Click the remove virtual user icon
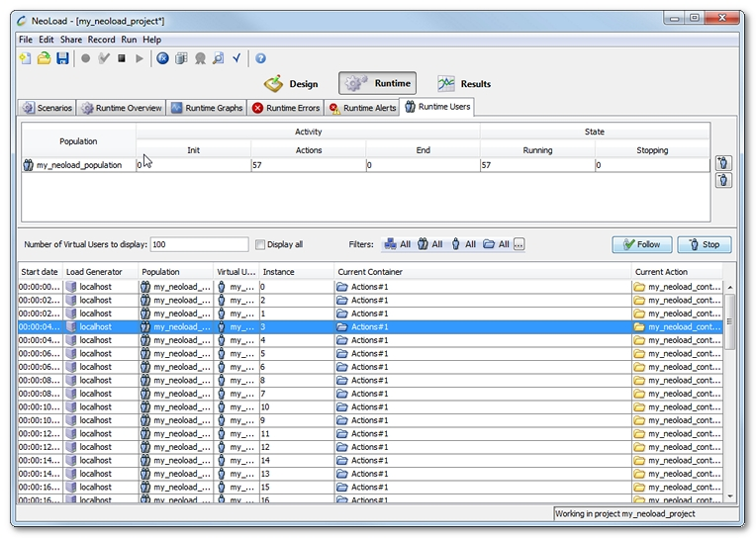 point(723,180)
